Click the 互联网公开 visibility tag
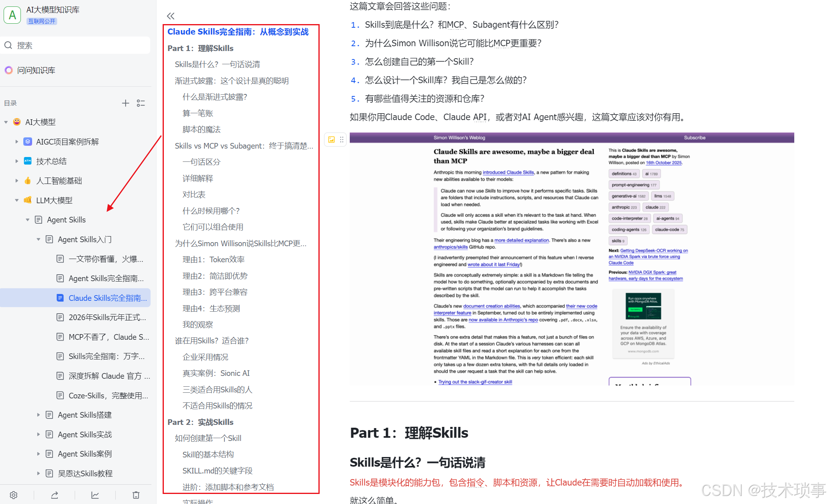 tap(42, 21)
